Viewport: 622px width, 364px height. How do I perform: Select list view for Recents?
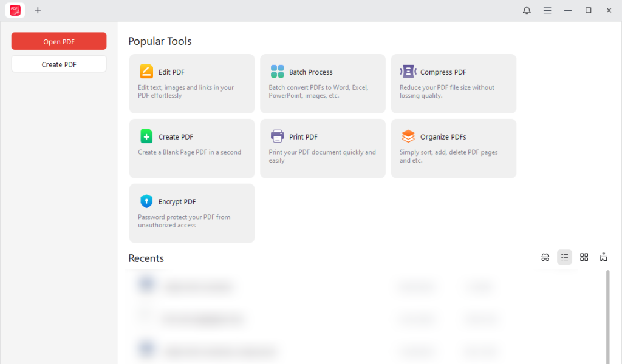pyautogui.click(x=564, y=257)
